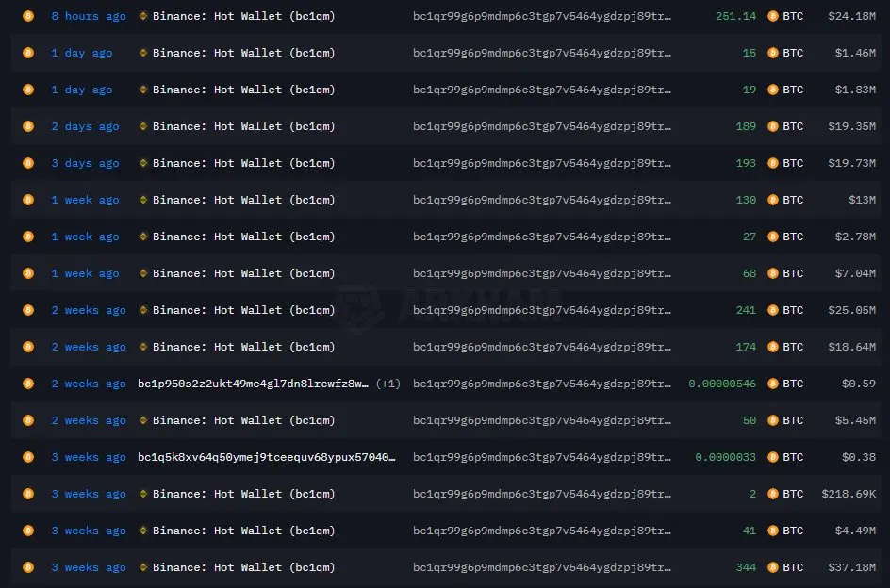
Task: Click the $5.45M USD value
Action: (855, 420)
